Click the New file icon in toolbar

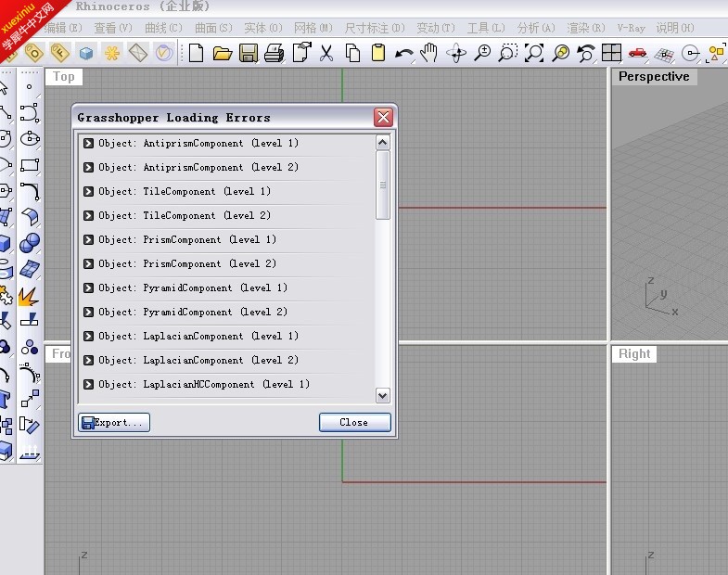click(196, 53)
